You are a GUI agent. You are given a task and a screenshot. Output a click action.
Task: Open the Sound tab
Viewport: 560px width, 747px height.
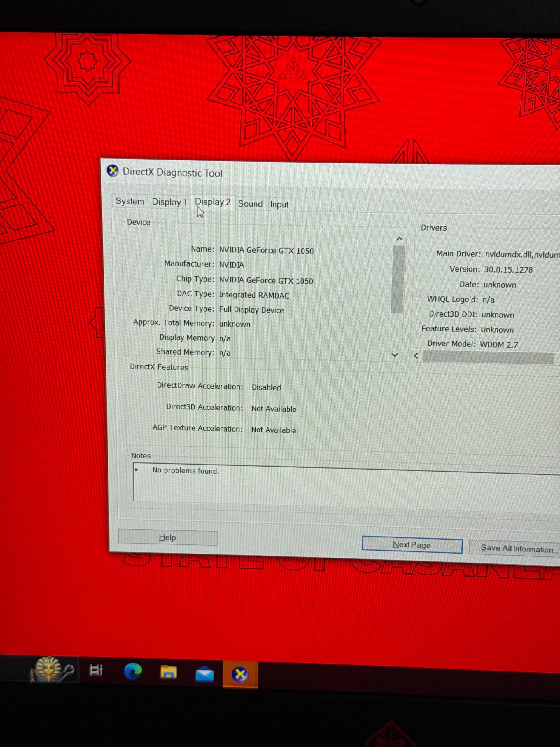(250, 204)
